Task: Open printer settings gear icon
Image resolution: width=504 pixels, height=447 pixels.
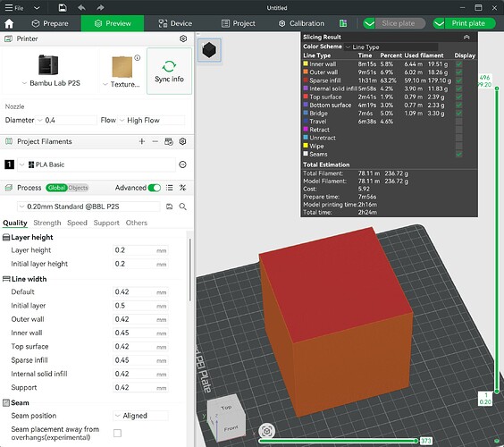Action: (x=183, y=38)
